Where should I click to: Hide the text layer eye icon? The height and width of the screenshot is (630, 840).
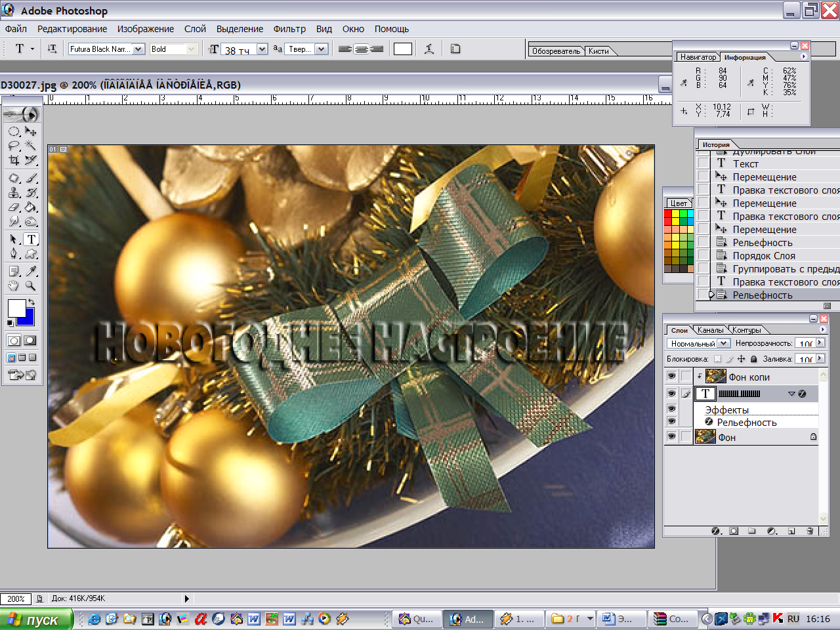point(671,394)
